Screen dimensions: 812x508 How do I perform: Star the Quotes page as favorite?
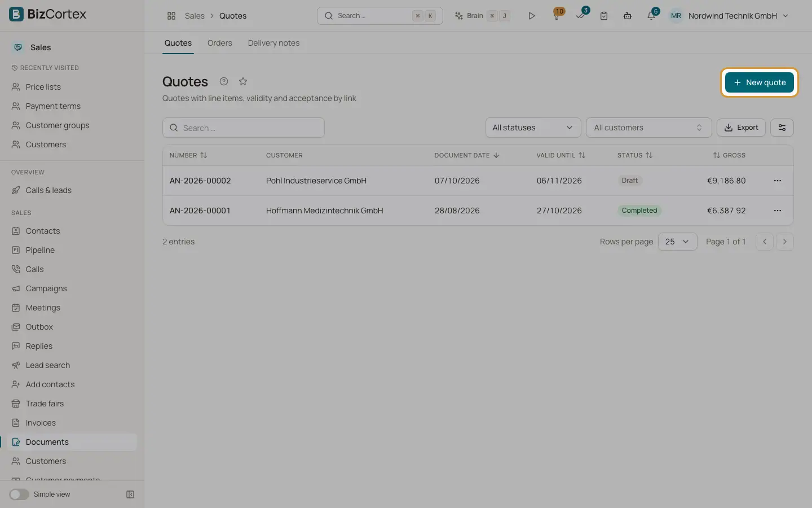[x=243, y=81]
